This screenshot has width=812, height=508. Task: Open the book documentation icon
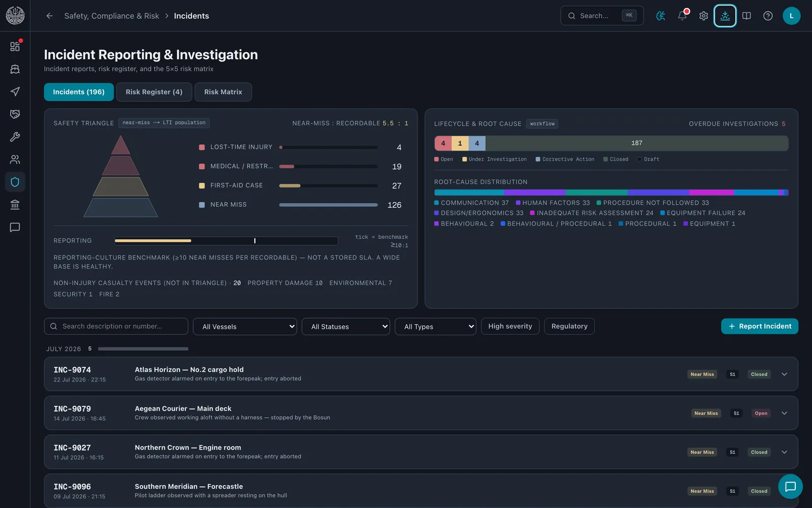[747, 16]
